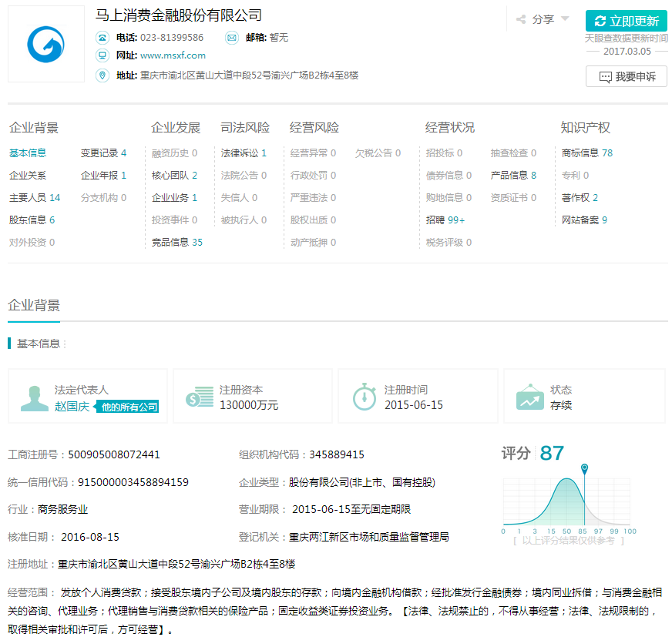Click the 被执行人 0 entry
This screenshot has width=672, height=637.
click(244, 220)
